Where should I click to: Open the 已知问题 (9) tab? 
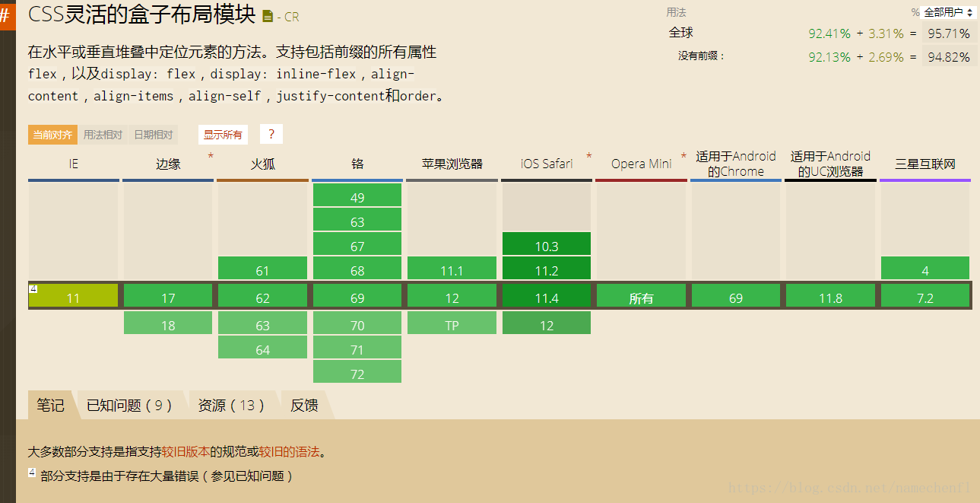(129, 405)
